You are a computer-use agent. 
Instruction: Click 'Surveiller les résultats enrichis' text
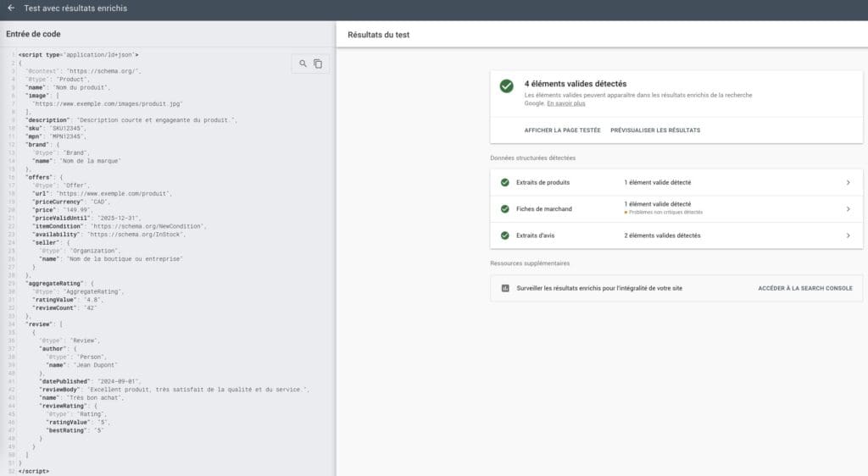(x=599, y=288)
